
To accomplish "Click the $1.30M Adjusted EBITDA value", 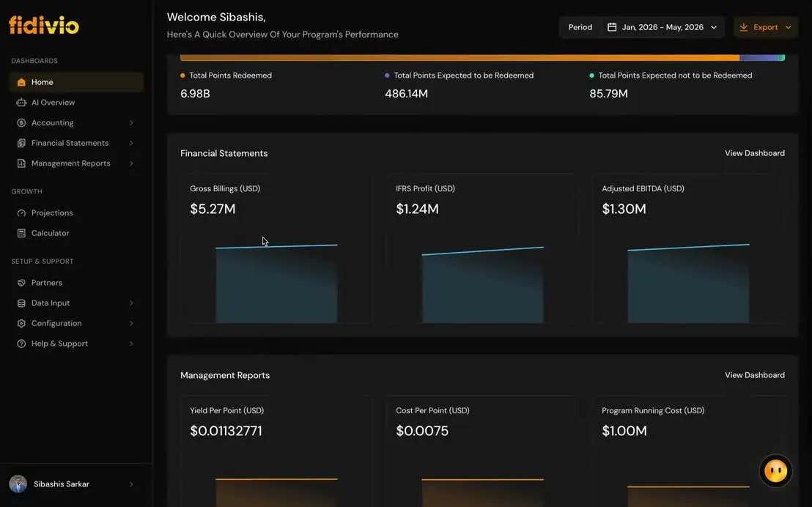I will click(624, 209).
